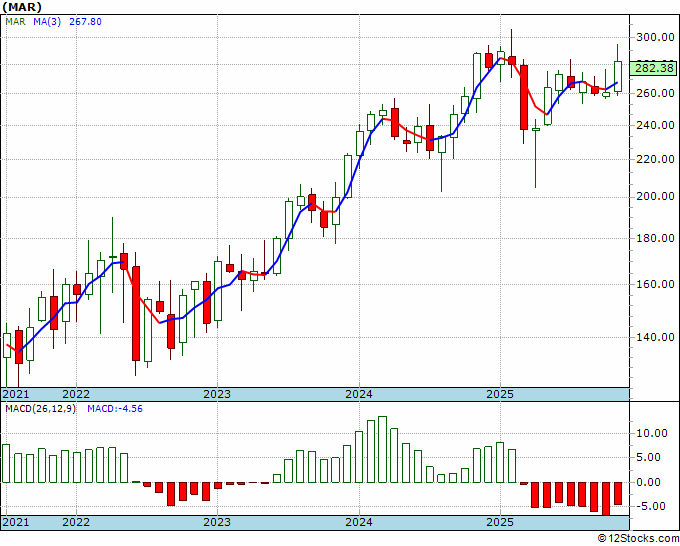Click 2021 on the price chart time axis
Screen dimensions: 680x546
tap(16, 394)
